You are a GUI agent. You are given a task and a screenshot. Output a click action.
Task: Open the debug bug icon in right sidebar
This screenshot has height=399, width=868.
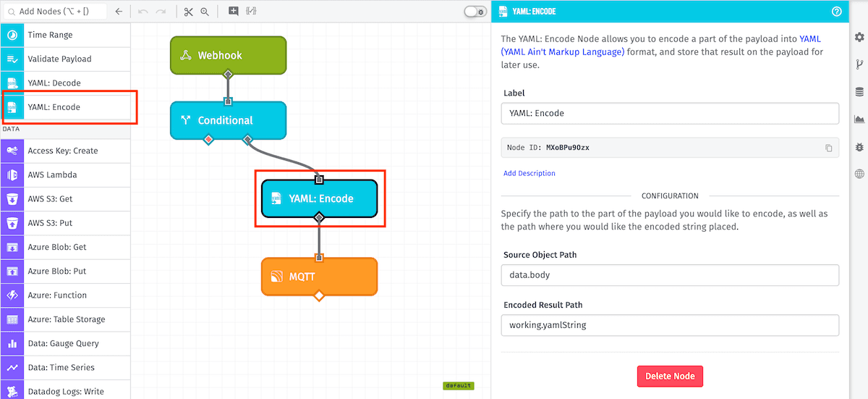(x=859, y=146)
